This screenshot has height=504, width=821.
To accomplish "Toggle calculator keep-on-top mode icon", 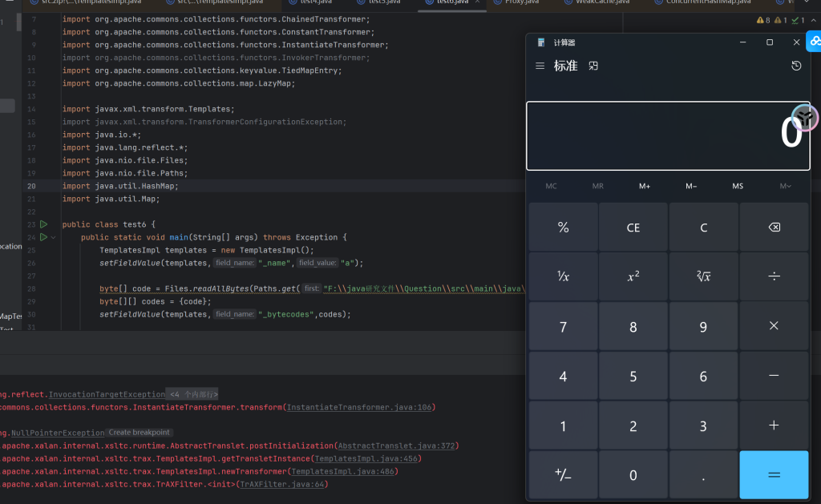I will coord(593,66).
